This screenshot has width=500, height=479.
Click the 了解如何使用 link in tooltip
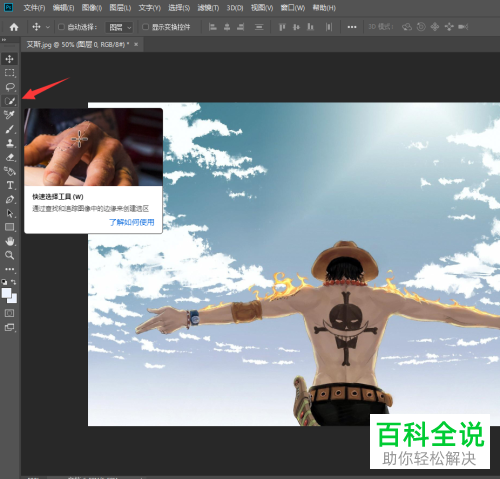[x=132, y=222]
